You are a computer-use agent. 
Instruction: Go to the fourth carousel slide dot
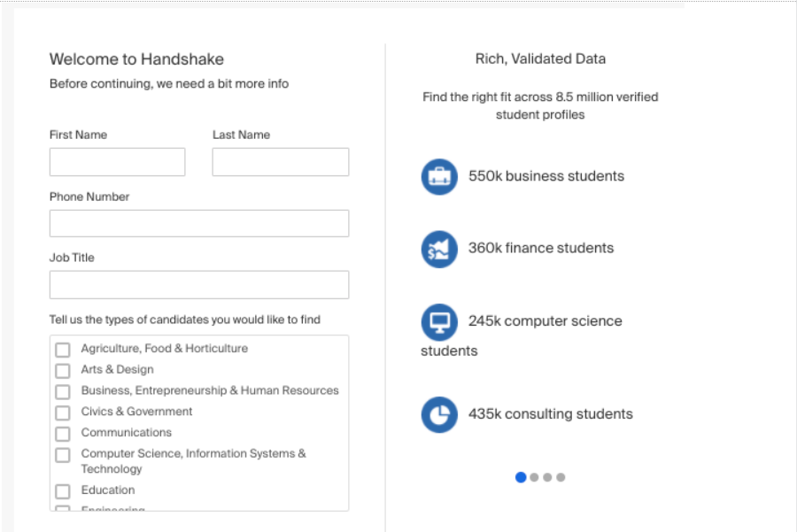pyautogui.click(x=561, y=477)
